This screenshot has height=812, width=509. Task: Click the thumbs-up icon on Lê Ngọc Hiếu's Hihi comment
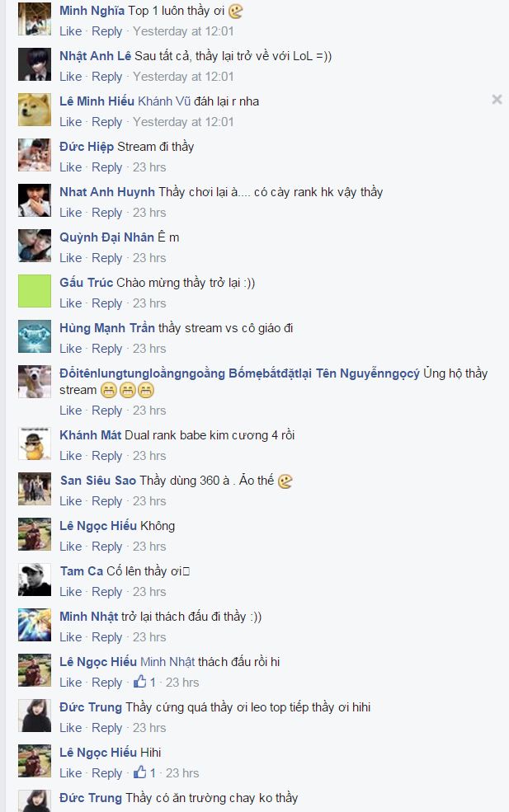coord(140,772)
